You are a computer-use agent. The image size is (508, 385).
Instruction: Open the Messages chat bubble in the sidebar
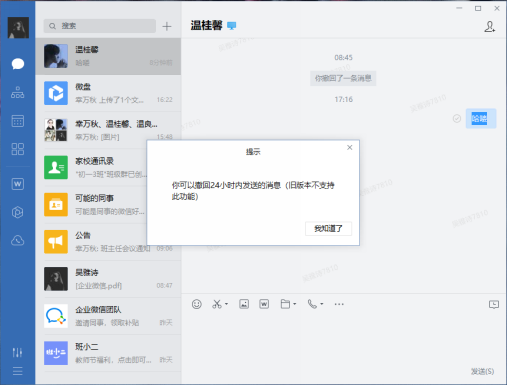point(18,63)
